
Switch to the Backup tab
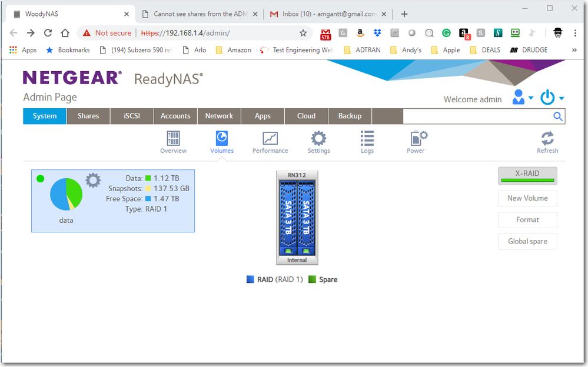tap(350, 116)
